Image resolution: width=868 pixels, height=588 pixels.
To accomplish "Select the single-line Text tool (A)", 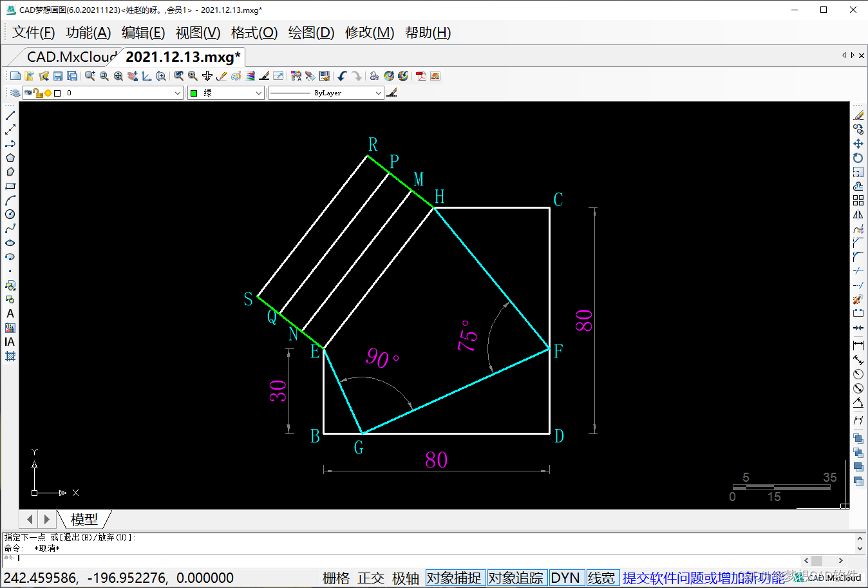I will [x=10, y=314].
